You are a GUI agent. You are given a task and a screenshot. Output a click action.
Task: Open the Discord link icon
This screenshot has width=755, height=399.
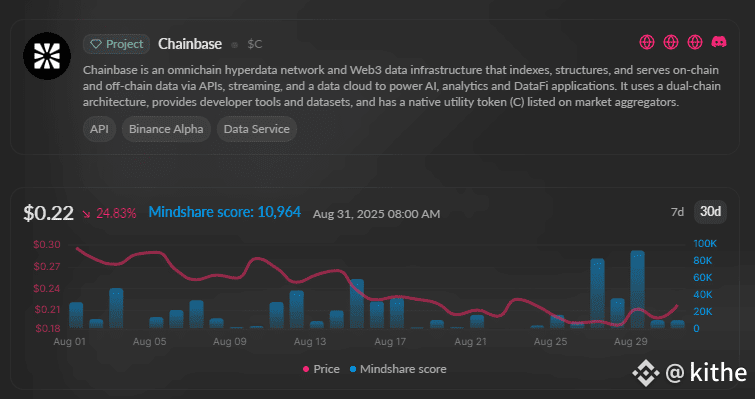719,42
